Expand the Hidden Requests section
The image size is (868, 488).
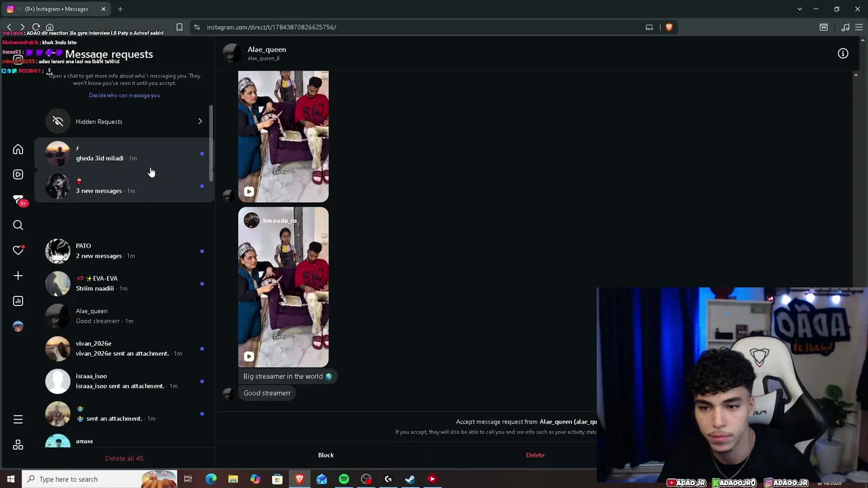tap(200, 121)
